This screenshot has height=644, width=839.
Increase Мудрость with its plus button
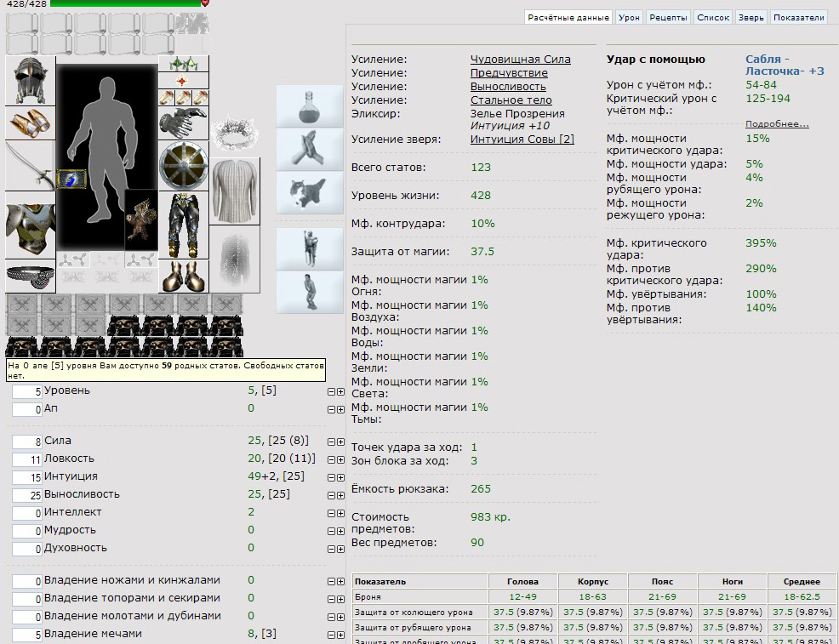click(340, 531)
